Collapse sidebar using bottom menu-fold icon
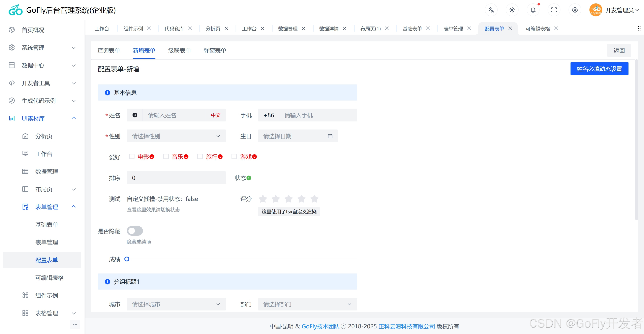The height and width of the screenshot is (334, 644). click(75, 325)
